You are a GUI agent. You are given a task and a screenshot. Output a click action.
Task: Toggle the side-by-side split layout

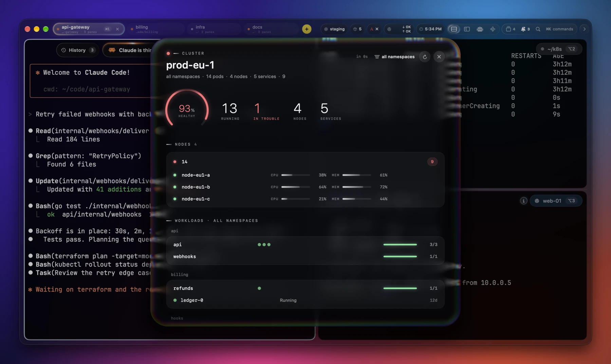click(467, 29)
